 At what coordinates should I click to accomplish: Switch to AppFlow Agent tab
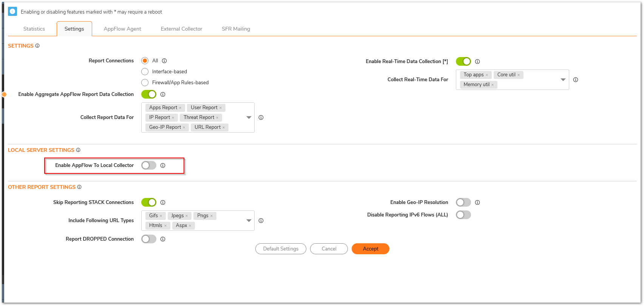(122, 29)
